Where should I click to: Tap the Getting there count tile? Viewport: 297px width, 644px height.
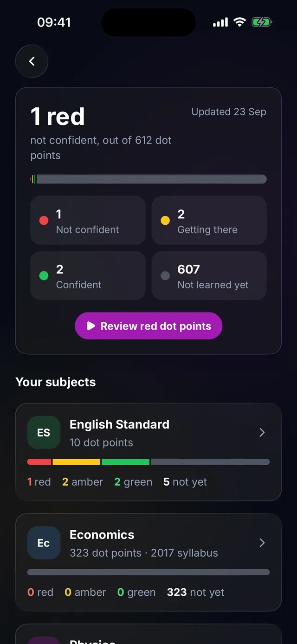[x=209, y=221]
